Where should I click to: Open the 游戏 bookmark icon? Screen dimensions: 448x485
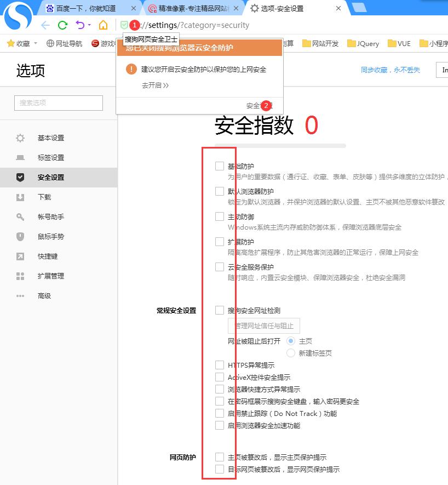[95, 44]
